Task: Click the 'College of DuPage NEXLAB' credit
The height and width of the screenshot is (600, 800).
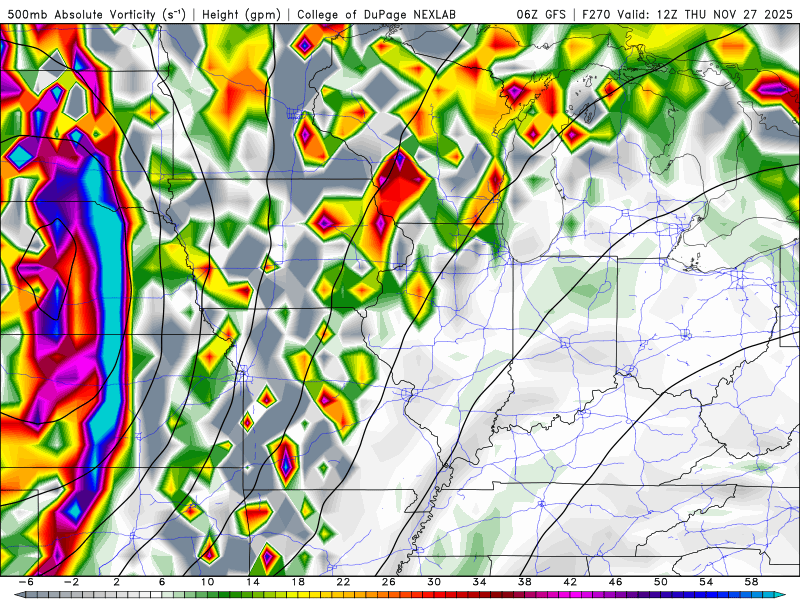Action: 376,14
